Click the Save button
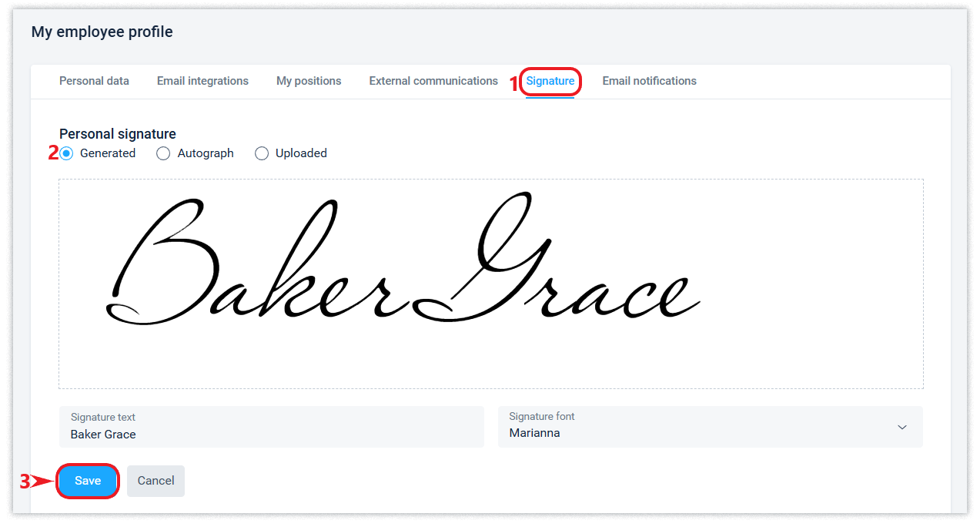The image size is (980, 527). click(88, 481)
